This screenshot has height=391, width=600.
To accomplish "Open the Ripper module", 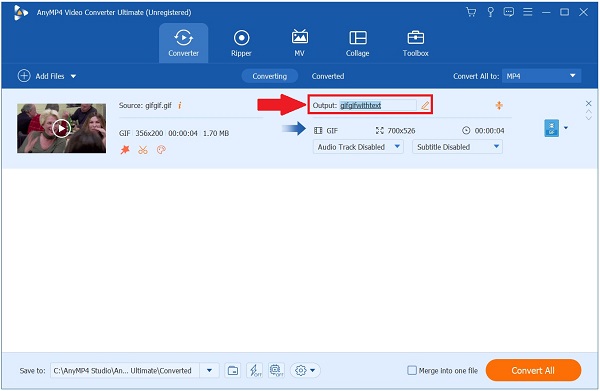I will [x=241, y=43].
